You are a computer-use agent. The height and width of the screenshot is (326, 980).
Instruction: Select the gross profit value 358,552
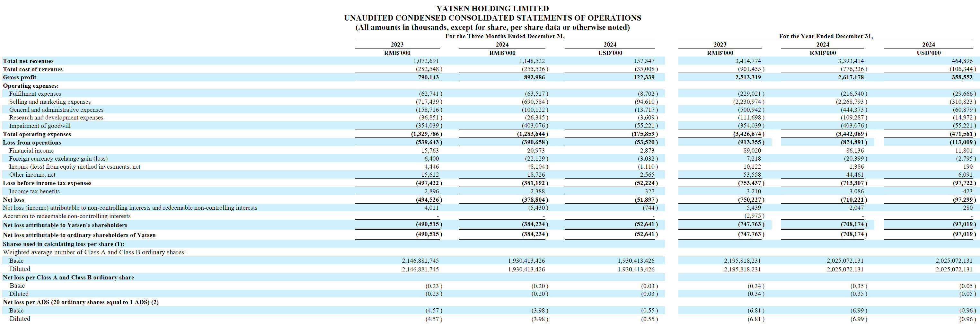coord(962,77)
